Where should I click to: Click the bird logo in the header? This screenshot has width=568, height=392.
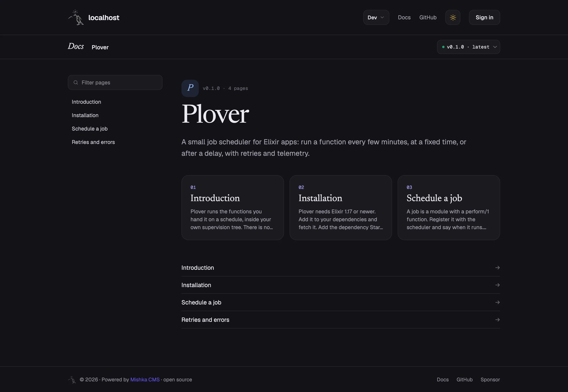(76, 17)
